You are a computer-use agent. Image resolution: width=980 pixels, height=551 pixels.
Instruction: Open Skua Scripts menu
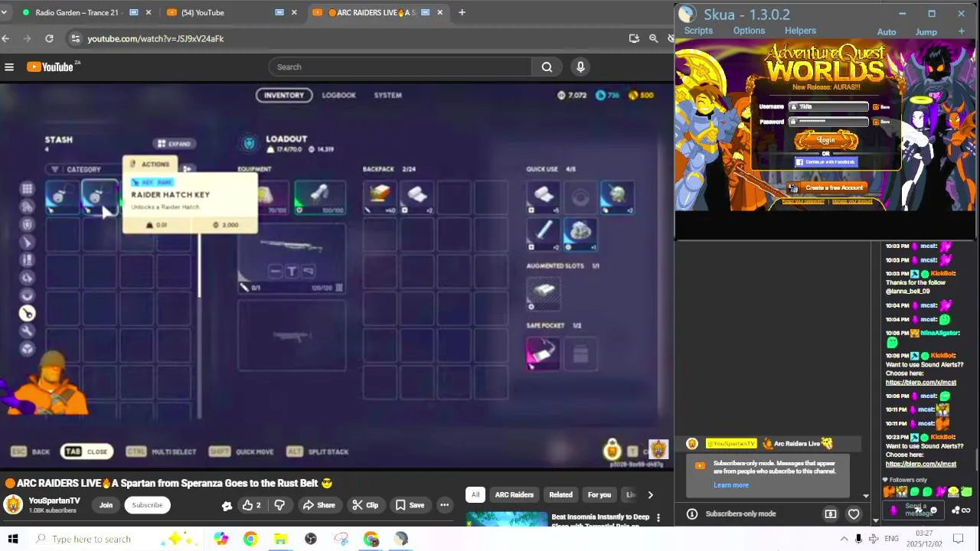[698, 31]
